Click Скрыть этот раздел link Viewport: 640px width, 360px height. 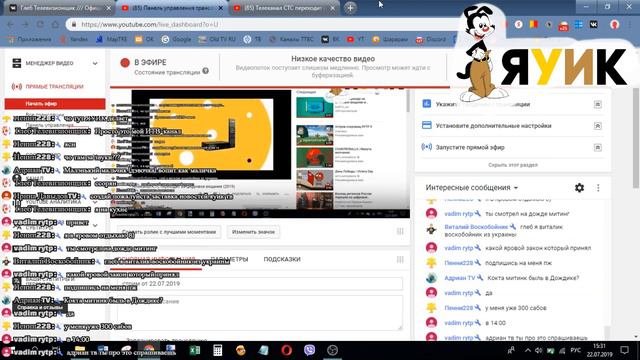pos(513,165)
